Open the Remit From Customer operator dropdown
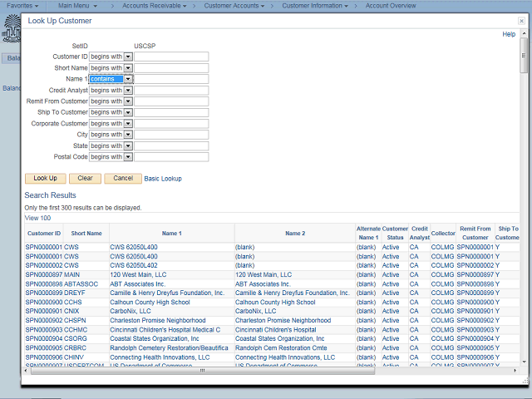 (x=128, y=101)
